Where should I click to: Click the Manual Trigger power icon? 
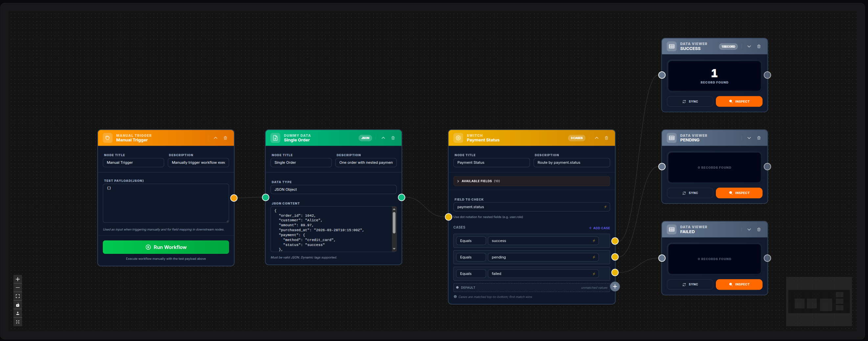(107, 137)
